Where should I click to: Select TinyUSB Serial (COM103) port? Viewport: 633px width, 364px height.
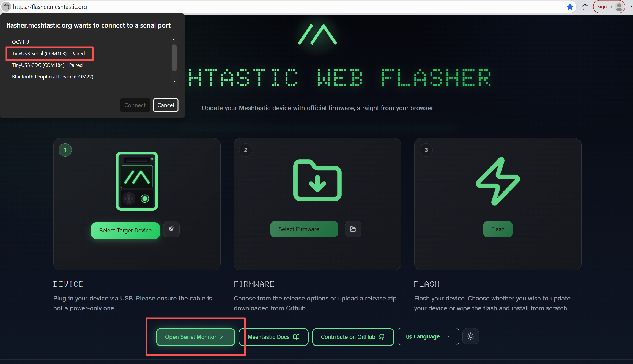pos(48,54)
